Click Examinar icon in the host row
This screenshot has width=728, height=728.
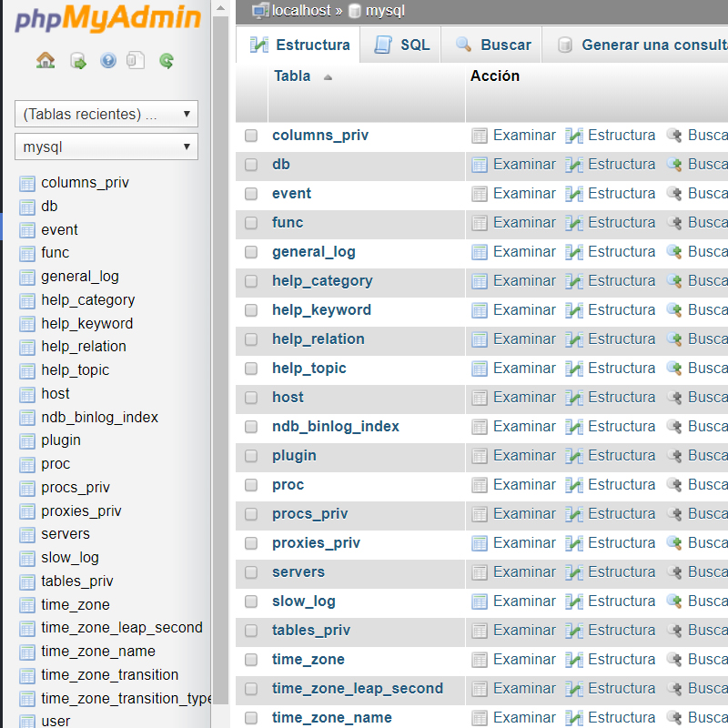[480, 398]
